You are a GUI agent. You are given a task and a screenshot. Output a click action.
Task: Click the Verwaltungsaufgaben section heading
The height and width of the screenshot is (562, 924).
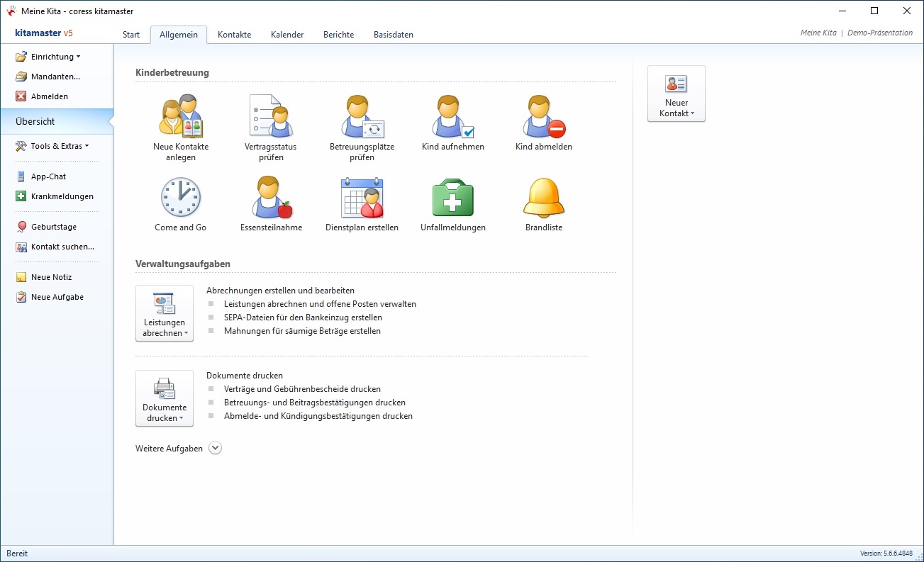[x=183, y=264]
